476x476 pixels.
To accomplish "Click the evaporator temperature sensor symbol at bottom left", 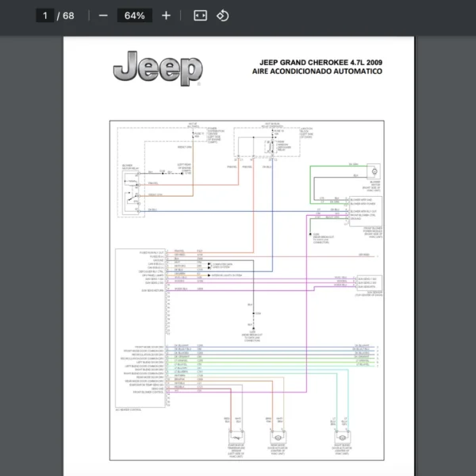I will [x=236, y=438].
